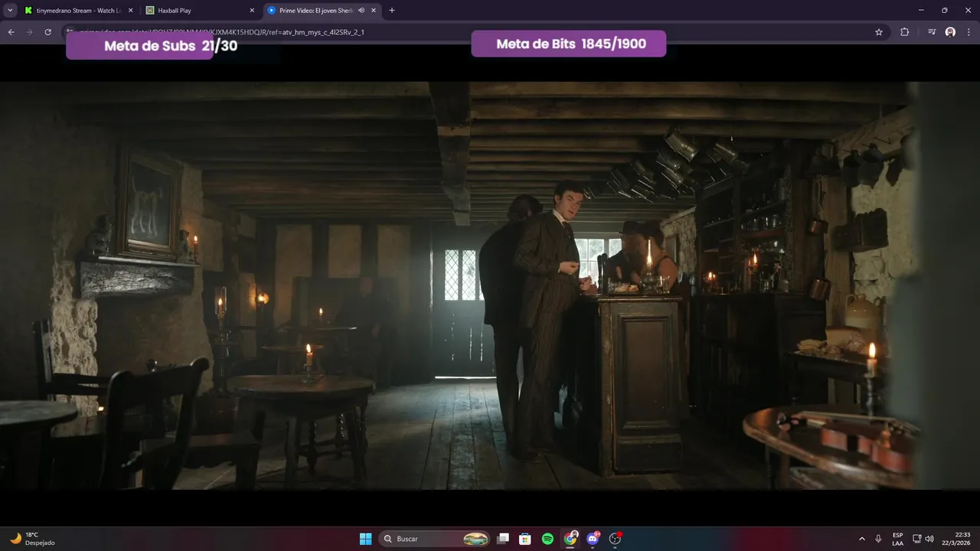
Task: Reload the current page
Action: click(x=47, y=32)
